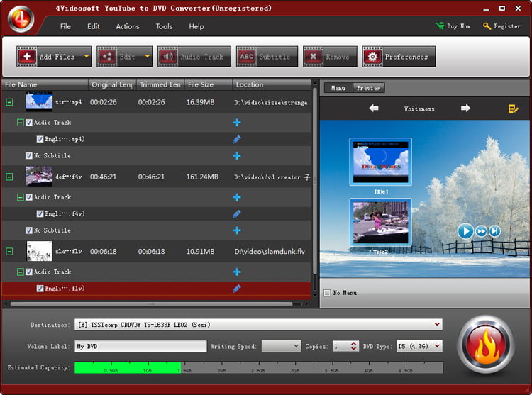532x395 pixels.
Task: Click the Audio Track toolbar button
Action: coord(194,57)
